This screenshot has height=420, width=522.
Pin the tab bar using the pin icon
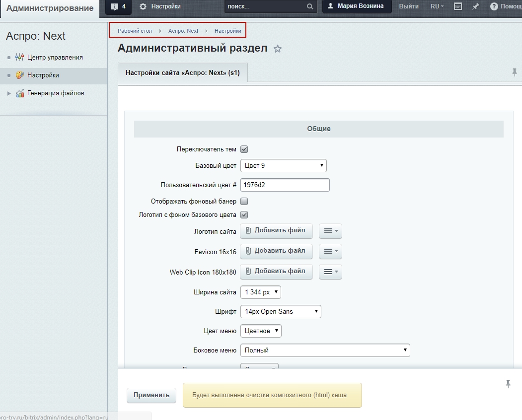pos(515,72)
